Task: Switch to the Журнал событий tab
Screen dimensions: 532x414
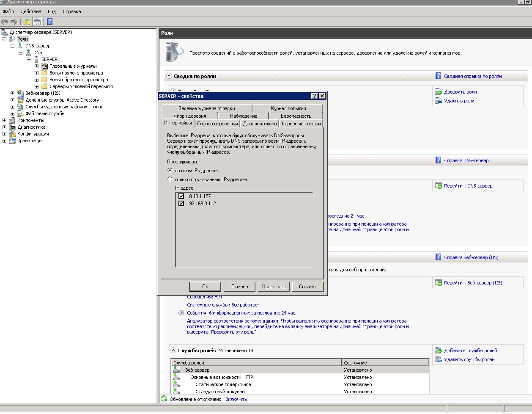Action: pos(288,108)
